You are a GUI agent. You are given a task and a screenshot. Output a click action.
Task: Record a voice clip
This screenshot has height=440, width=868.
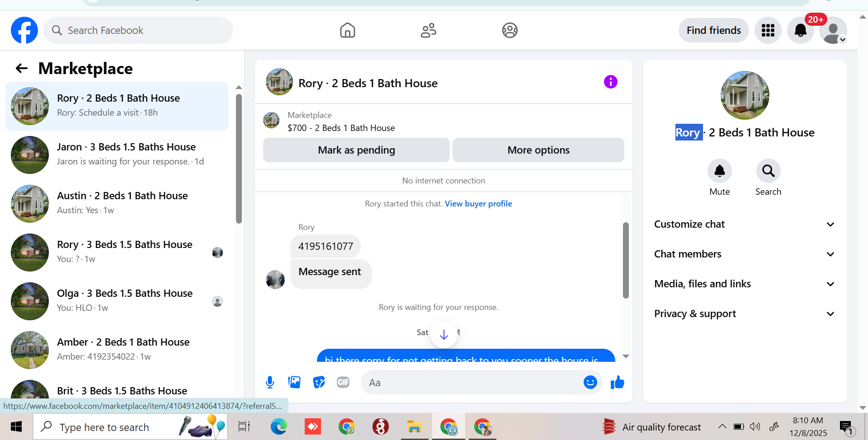coord(270,383)
